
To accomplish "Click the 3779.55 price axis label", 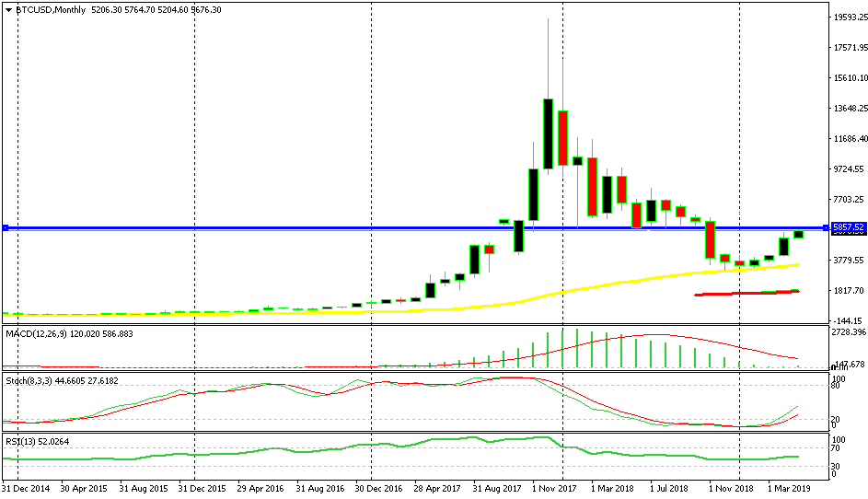I will [850, 260].
